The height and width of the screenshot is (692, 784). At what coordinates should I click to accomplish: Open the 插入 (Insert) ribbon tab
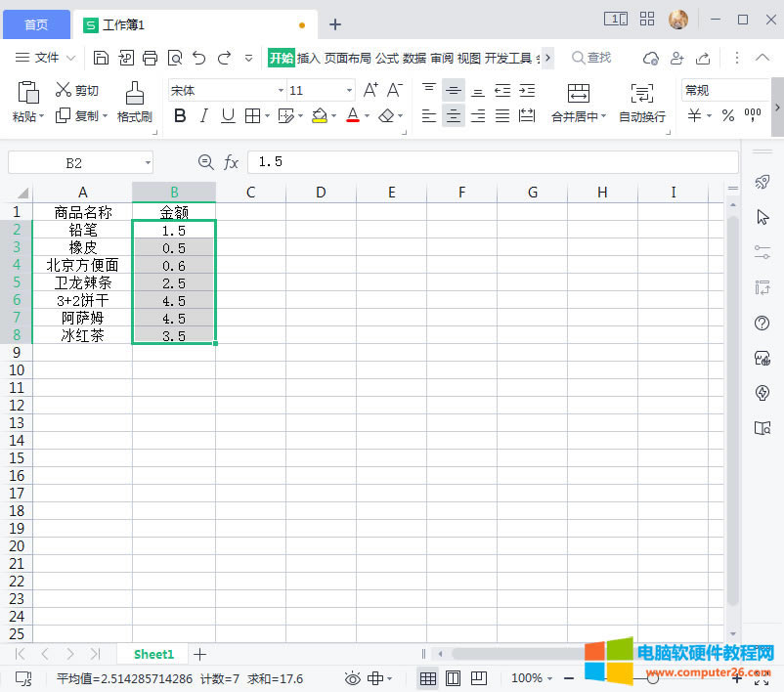point(308,58)
